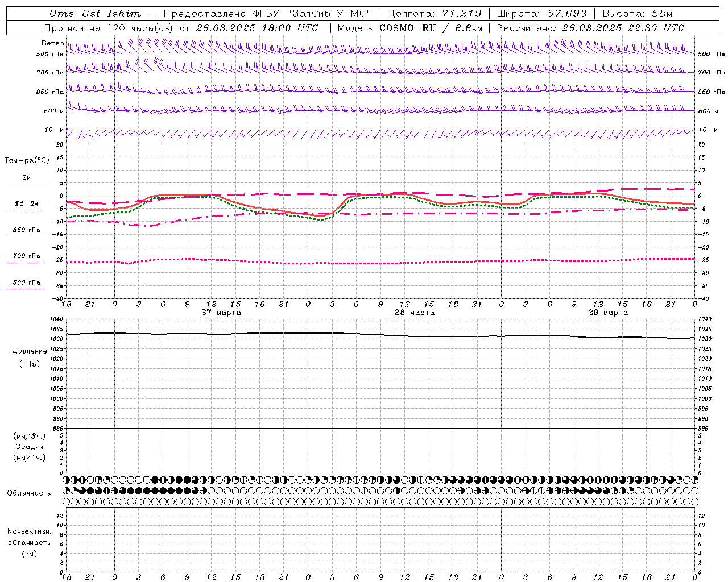Click the 'Td 2м' legend label

(x=27, y=203)
